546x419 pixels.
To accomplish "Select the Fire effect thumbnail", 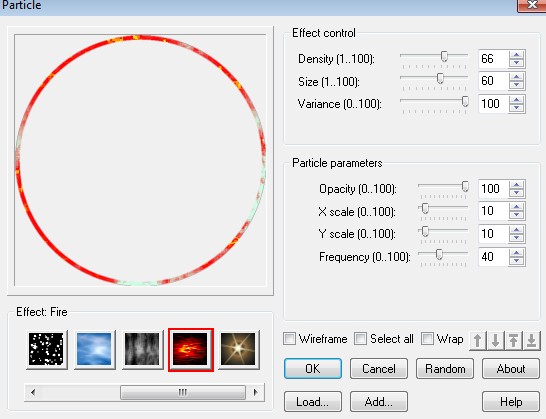I will click(x=190, y=349).
